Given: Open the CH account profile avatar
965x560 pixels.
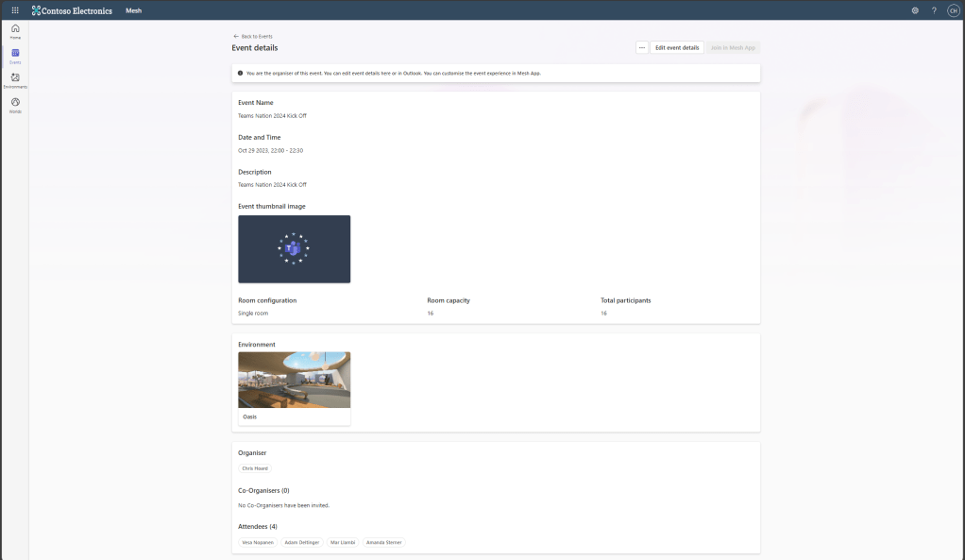Looking at the screenshot, I should (953, 10).
